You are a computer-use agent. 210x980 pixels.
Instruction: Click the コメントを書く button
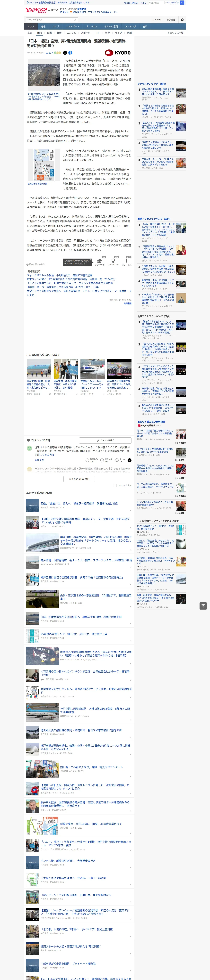[105, 441]
